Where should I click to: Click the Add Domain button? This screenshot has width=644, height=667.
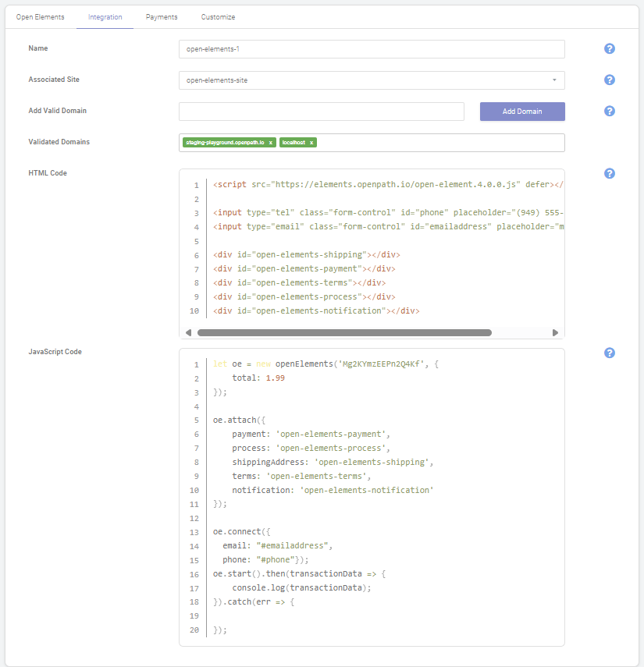click(x=522, y=112)
